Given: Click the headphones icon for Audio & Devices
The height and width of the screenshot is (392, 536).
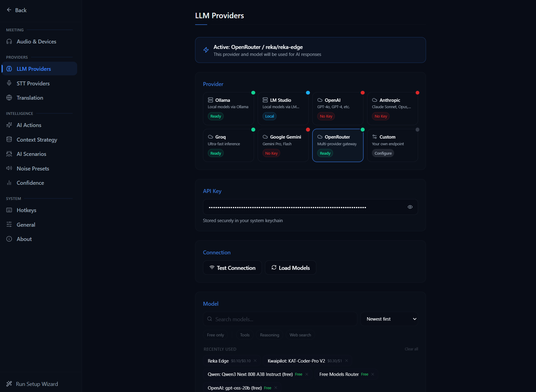Looking at the screenshot, I should tap(9, 42).
